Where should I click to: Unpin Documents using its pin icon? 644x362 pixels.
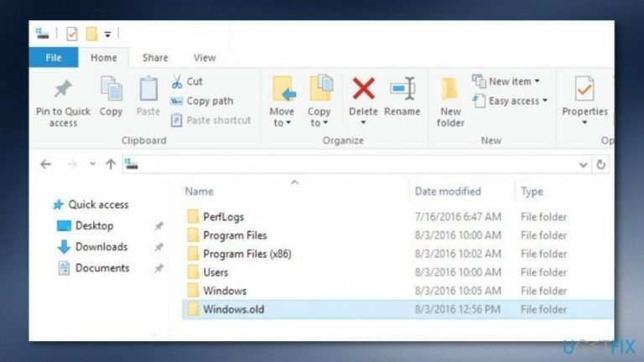[x=159, y=268]
